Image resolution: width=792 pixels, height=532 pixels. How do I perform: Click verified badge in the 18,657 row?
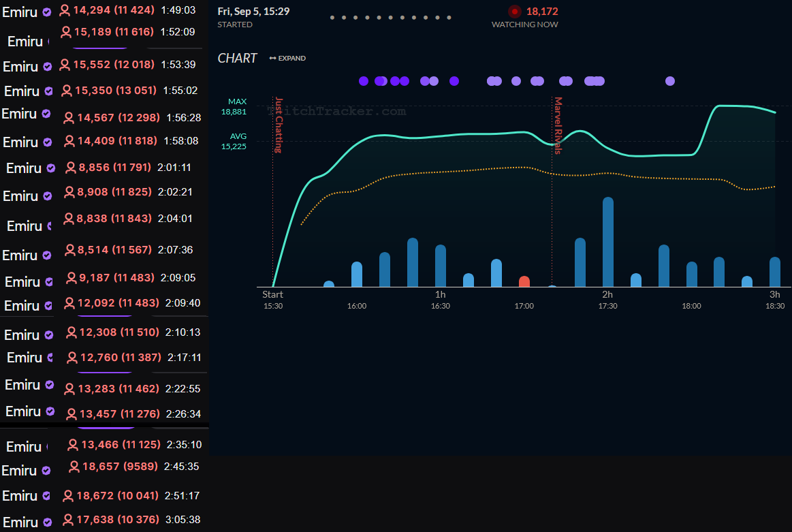point(46,471)
